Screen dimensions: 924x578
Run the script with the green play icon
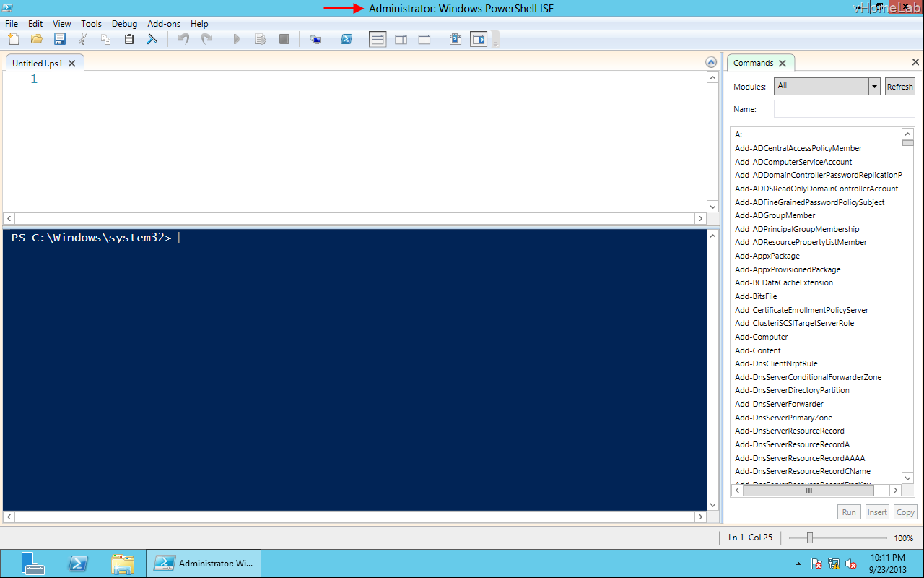[x=237, y=39]
